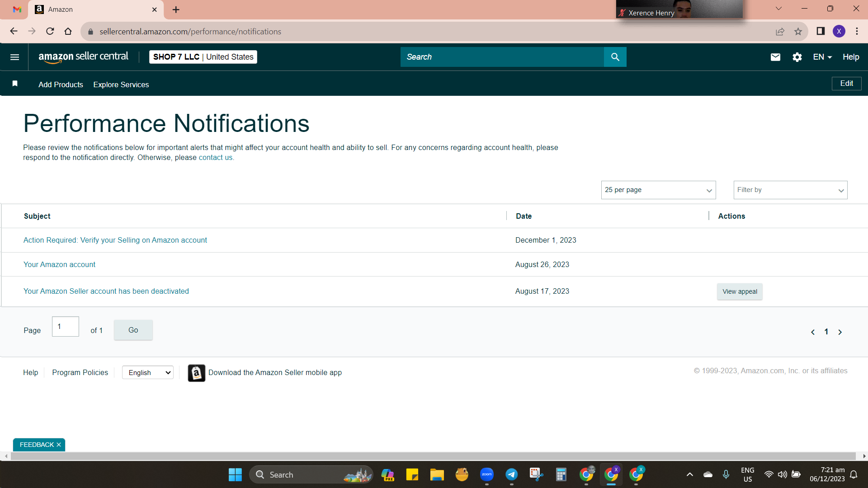The image size is (868, 488).
Task: Switch to the Gmail pinned tab
Action: click(17, 9)
